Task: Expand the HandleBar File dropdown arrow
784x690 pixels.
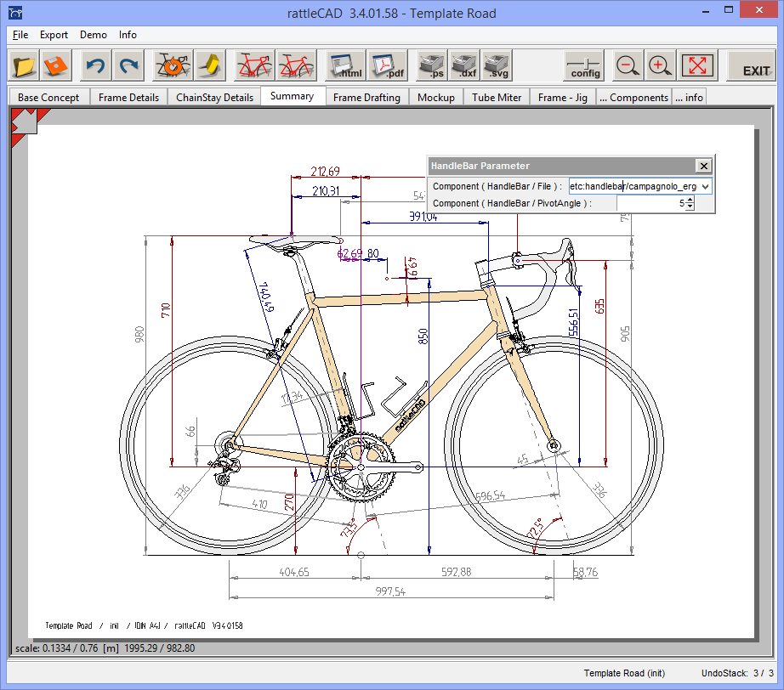Action: [705, 186]
